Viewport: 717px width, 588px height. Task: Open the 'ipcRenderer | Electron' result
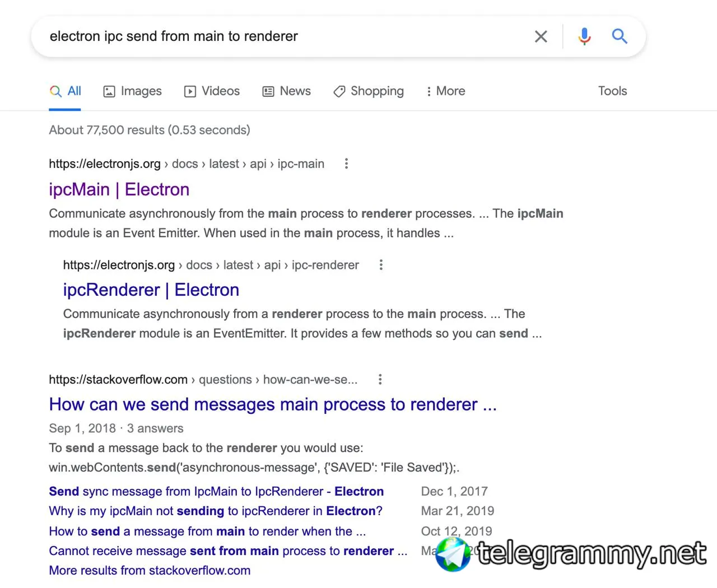tap(151, 290)
